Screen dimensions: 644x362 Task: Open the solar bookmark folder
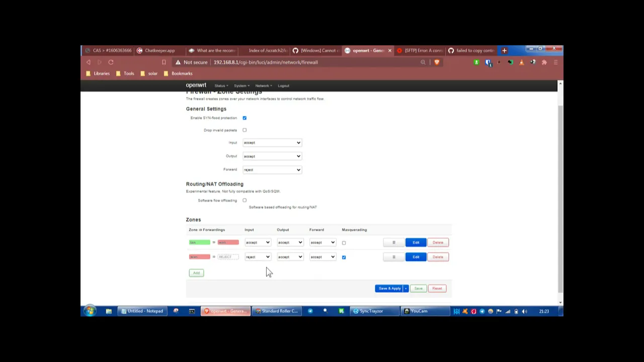[x=149, y=73]
